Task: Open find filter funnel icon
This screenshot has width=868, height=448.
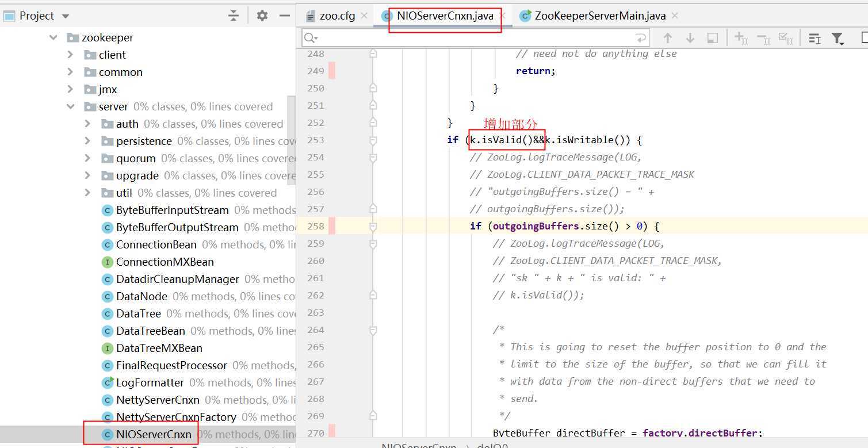Action: [838, 39]
